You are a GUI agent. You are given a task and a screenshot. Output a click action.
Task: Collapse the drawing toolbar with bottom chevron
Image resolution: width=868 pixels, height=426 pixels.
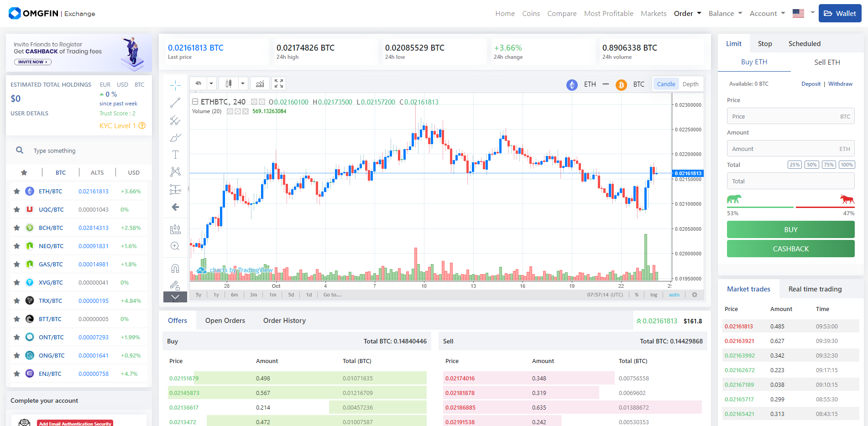[175, 297]
